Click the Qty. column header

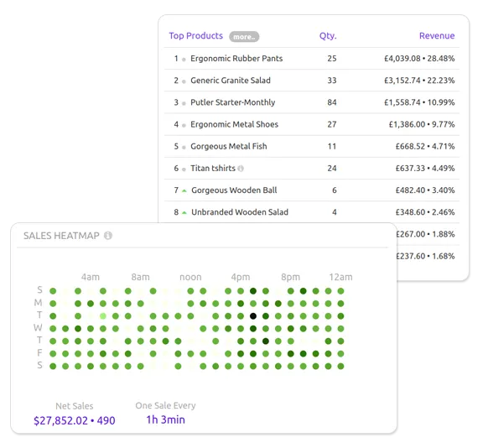click(x=328, y=36)
